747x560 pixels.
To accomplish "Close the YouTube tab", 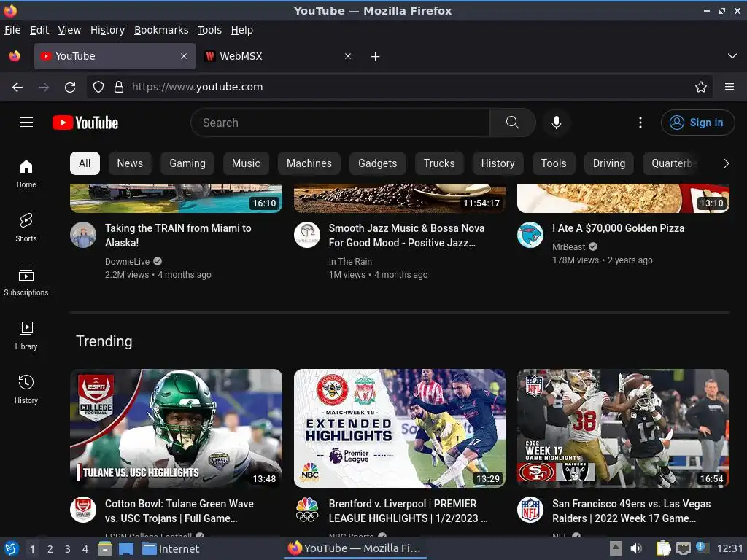I will tap(184, 56).
